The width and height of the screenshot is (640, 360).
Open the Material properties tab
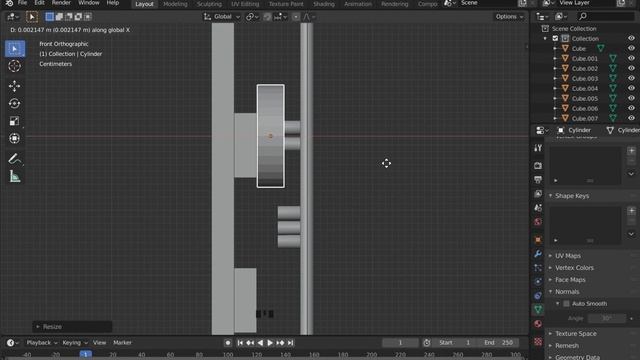tap(538, 324)
